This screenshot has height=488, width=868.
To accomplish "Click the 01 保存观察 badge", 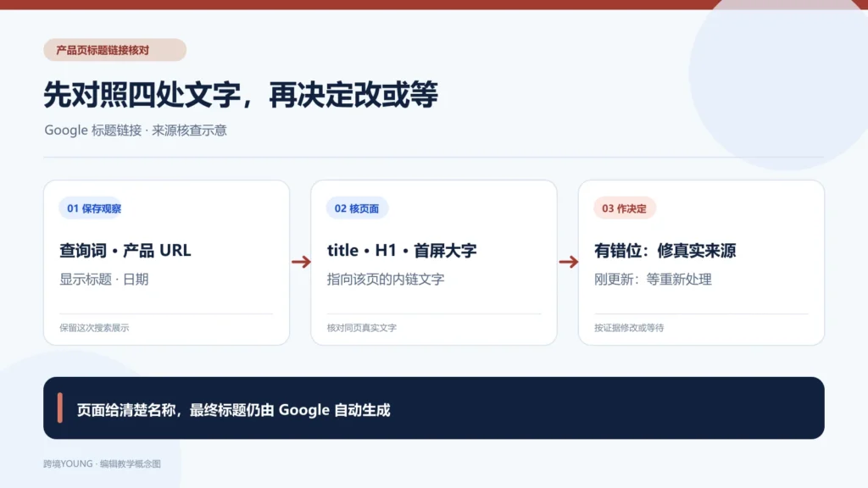I will (92, 208).
